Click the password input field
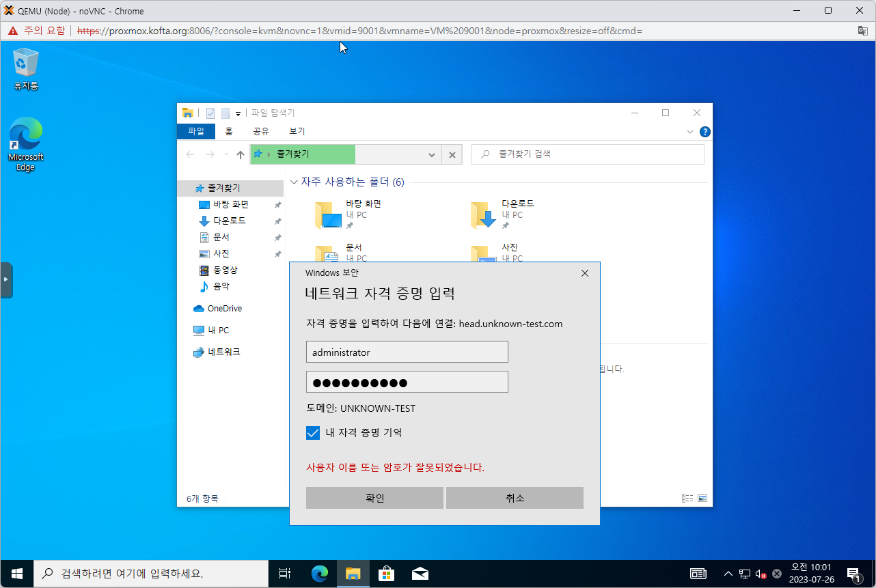Image resolution: width=876 pixels, height=588 pixels. coord(407,382)
